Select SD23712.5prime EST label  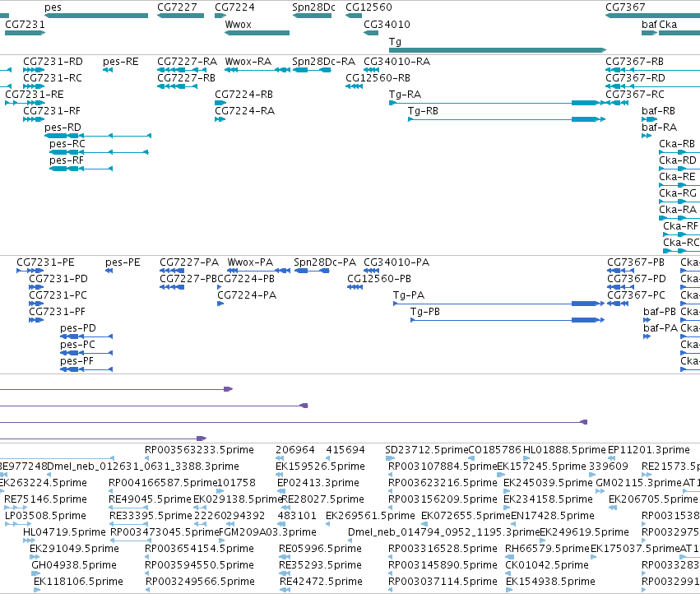(x=427, y=450)
